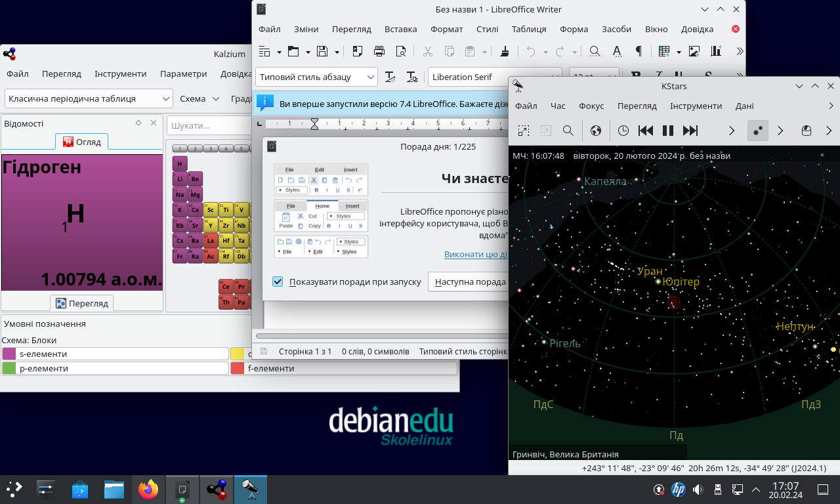Image resolution: width=840 pixels, height=504 pixels.
Task: Open the application launcher in taskbar
Action: coord(14,489)
